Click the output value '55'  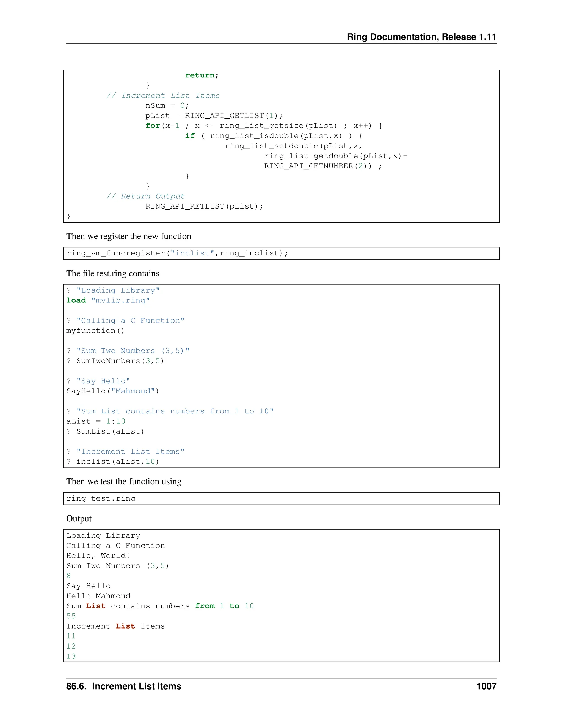71,616
